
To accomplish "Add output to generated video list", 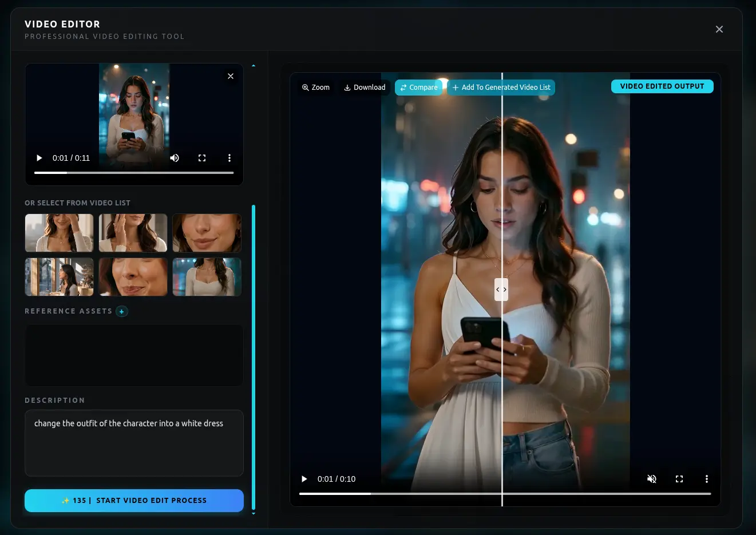I will (501, 88).
